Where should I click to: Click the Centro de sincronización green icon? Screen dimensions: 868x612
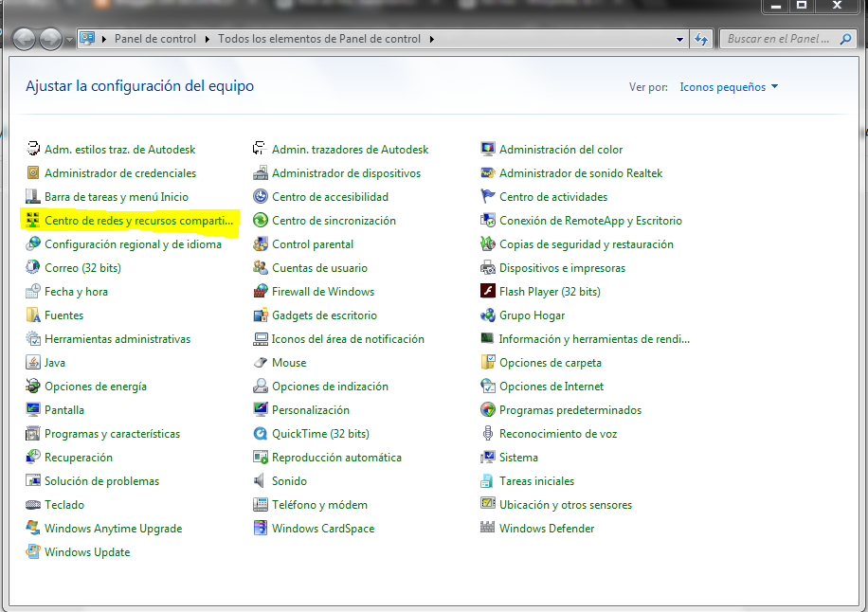pyautogui.click(x=261, y=220)
